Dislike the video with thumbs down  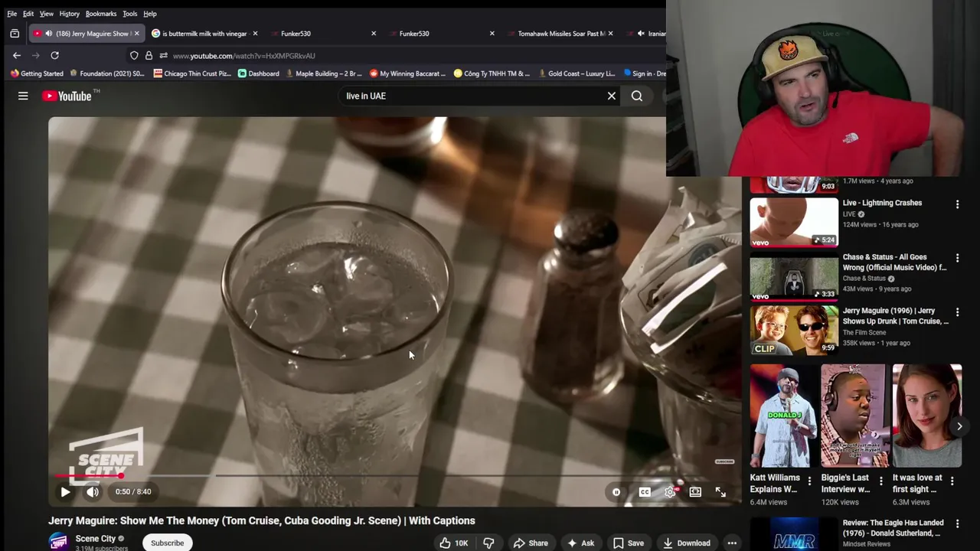click(488, 543)
